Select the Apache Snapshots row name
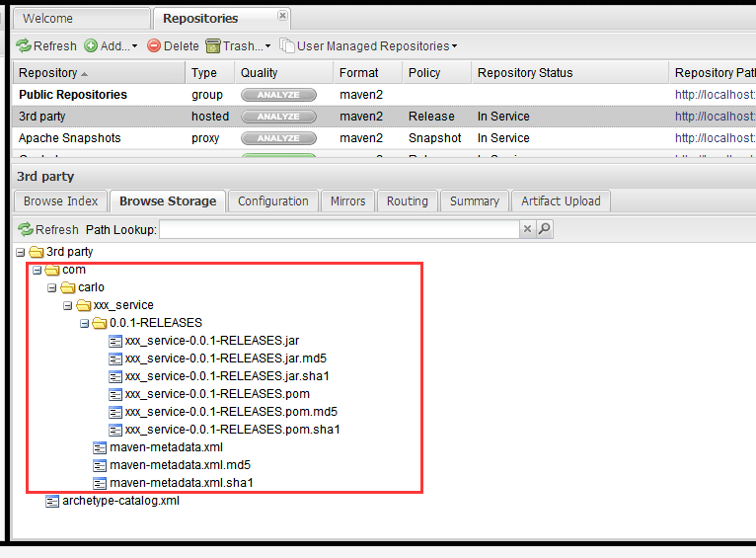Screen dimensions: 756x558 click(69, 138)
